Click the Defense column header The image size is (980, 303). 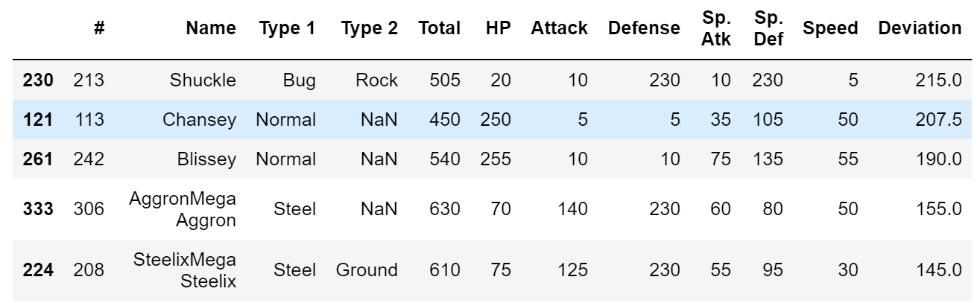pyautogui.click(x=644, y=28)
